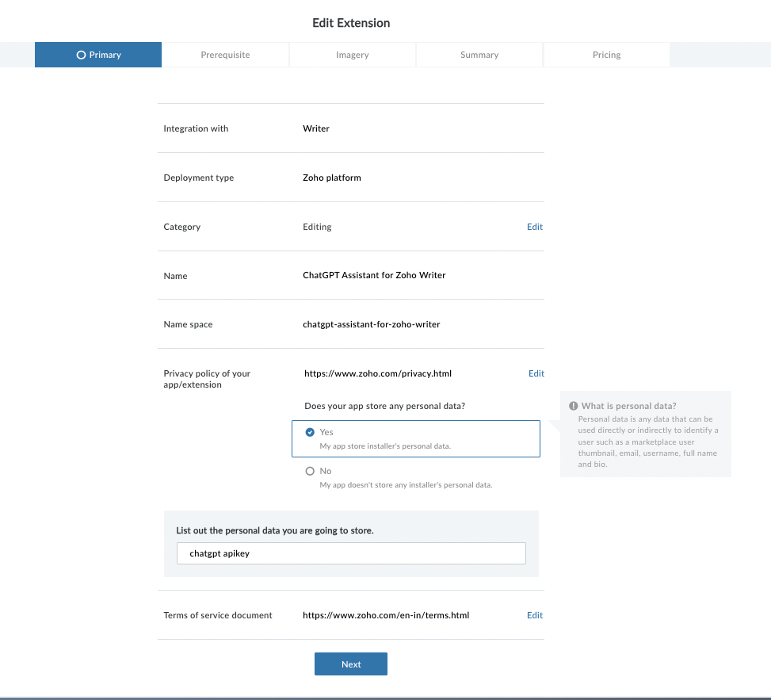771x700 pixels.
Task: Click the zoho.com privacy.html URL text
Action: tap(378, 373)
